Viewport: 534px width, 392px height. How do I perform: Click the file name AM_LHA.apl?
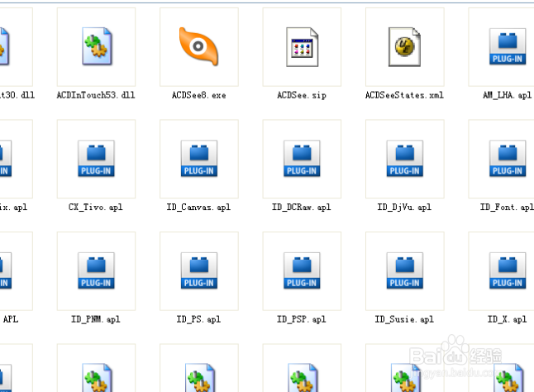coord(507,95)
